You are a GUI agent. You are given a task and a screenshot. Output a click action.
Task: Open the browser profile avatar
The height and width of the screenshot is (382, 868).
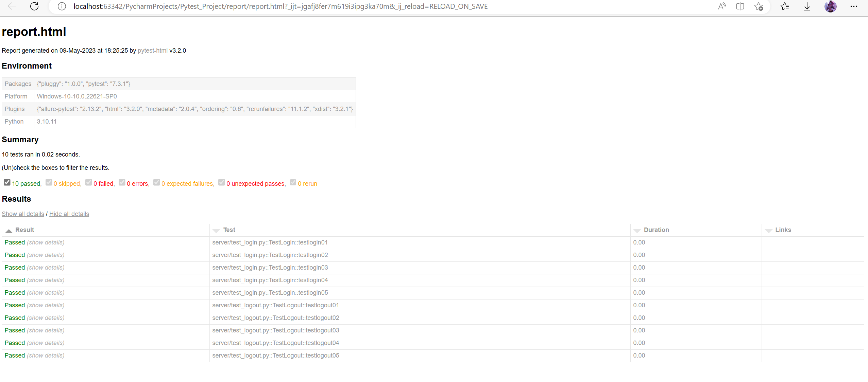tap(830, 6)
